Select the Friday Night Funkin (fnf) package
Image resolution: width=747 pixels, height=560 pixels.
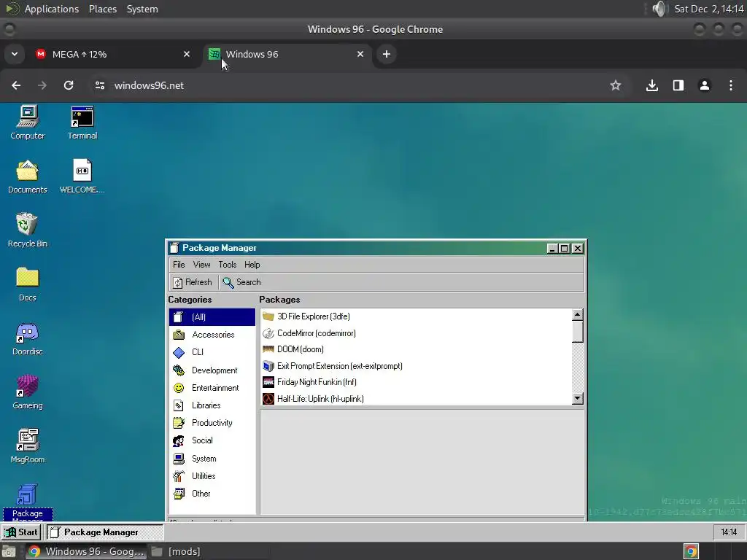pos(416,382)
